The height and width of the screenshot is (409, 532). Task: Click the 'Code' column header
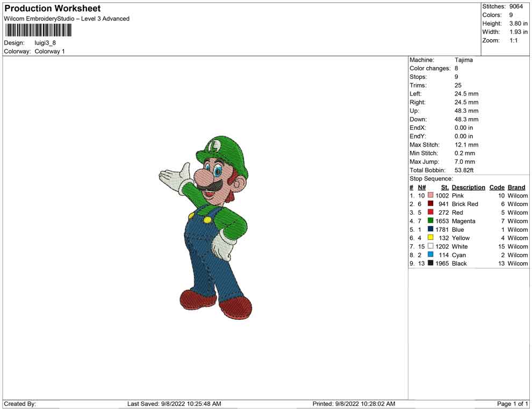[497, 187]
